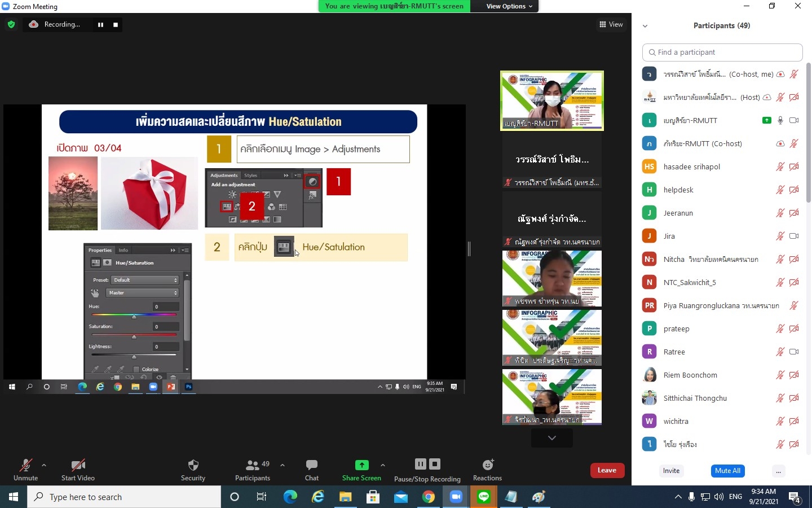The height and width of the screenshot is (508, 812).
Task: Click the Mute All button
Action: (x=727, y=471)
